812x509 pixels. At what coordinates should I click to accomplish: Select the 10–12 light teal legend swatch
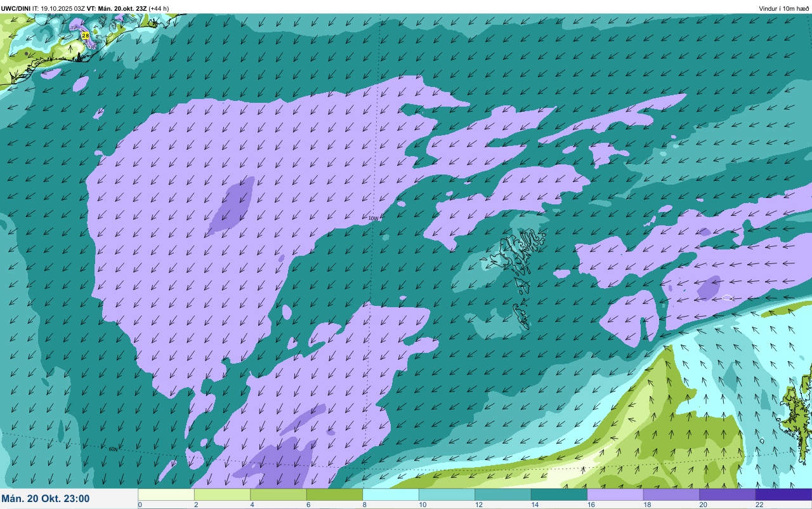click(447, 494)
